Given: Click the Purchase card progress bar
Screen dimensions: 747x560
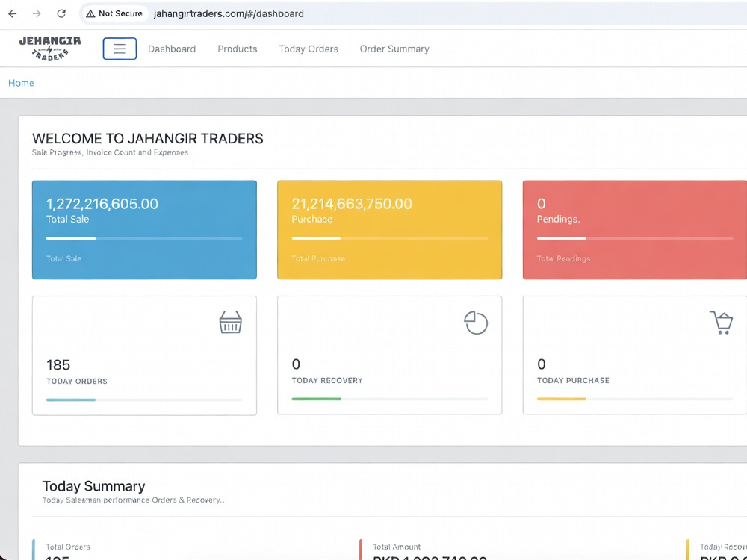Looking at the screenshot, I should coord(390,238).
